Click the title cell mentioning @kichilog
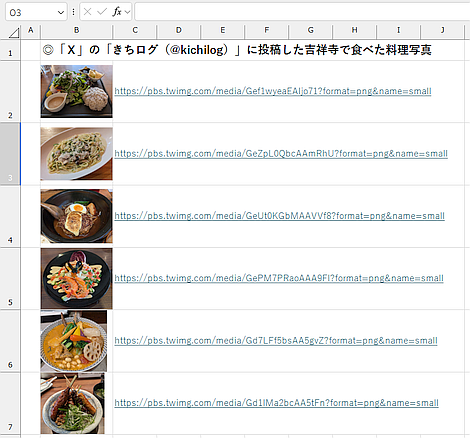Viewport: 470px width, 438px height. coord(237,50)
